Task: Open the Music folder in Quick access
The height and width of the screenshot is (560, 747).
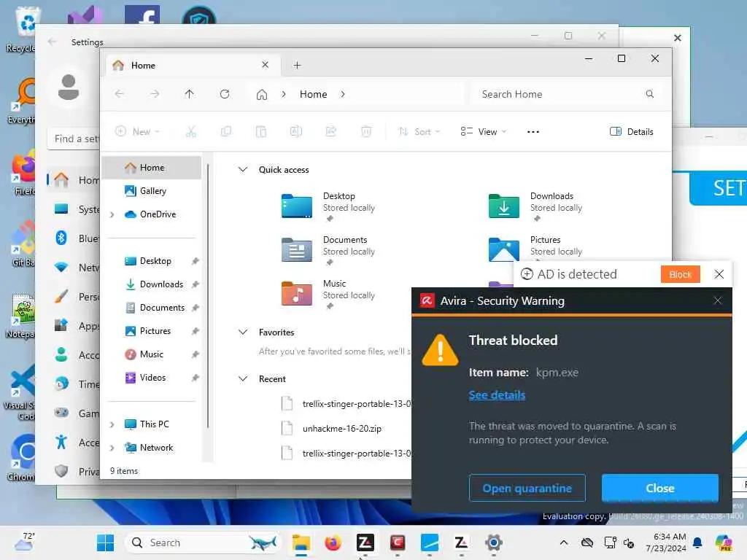Action: 328,295
